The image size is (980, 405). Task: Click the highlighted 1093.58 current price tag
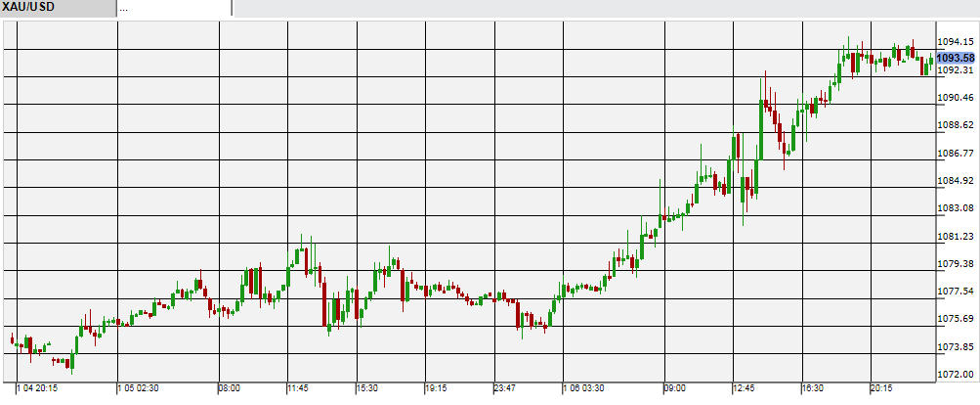(956, 58)
